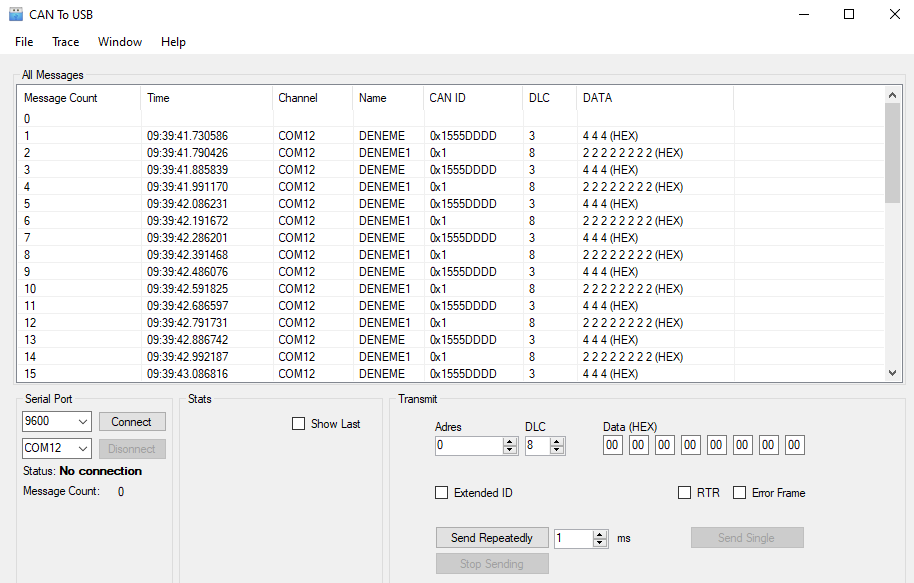Increment the Adres spinner up arrow
This screenshot has height=583, width=914.
510,441
